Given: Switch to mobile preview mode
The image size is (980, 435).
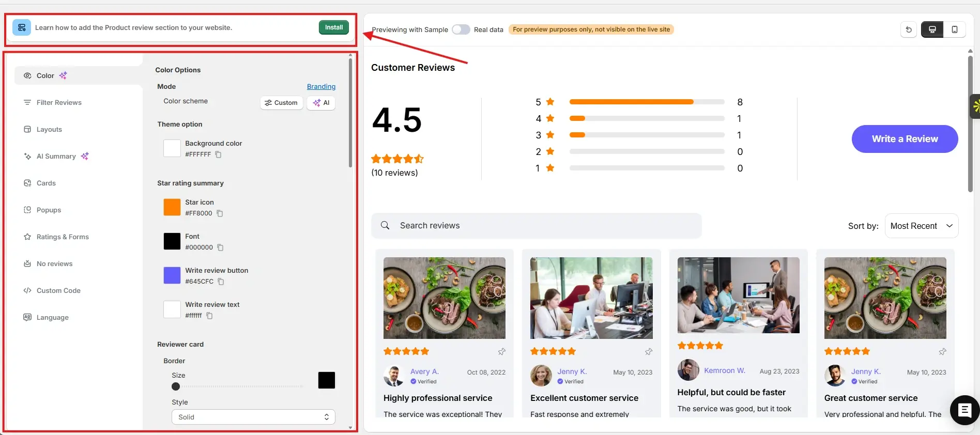Looking at the screenshot, I should pyautogui.click(x=955, y=29).
